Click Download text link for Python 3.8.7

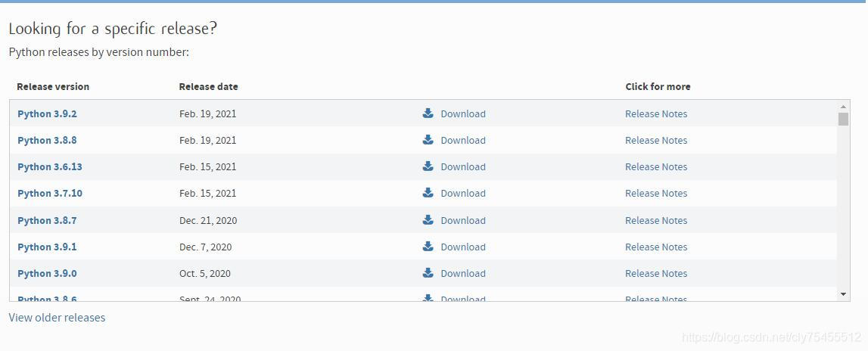point(463,221)
